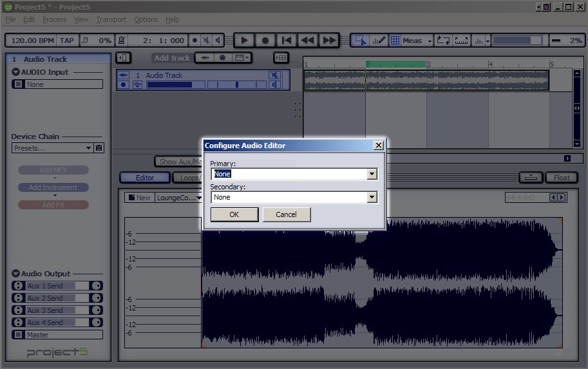Click the Aux 4 Send knob icon
The width and height of the screenshot is (588, 369).
[97, 323]
